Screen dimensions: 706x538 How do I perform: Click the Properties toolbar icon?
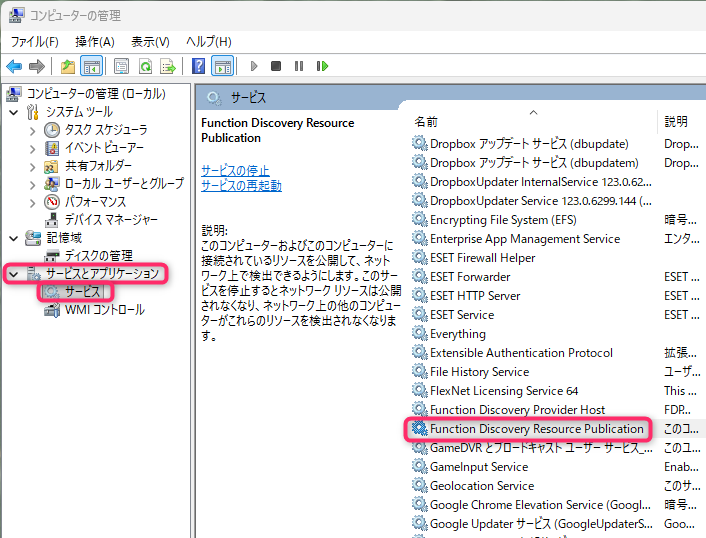point(121,67)
